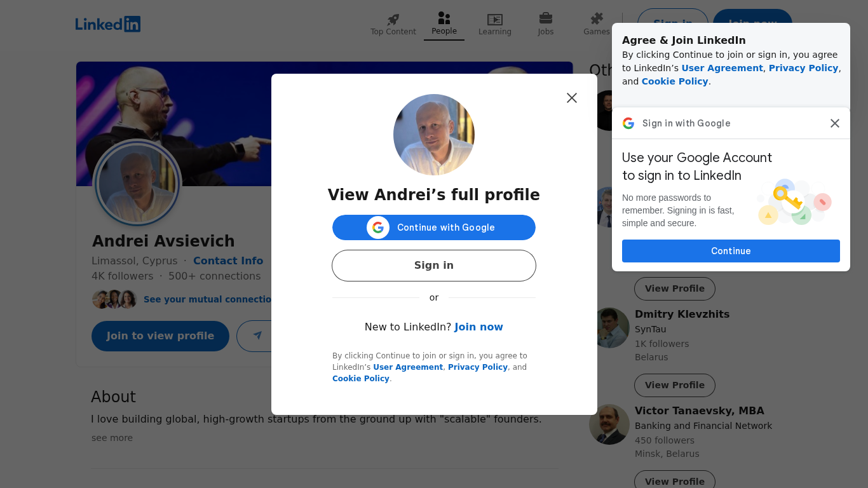Screen dimensions: 868x488
Task: View Profile for Dmitry Klevzhits
Action: (675, 385)
